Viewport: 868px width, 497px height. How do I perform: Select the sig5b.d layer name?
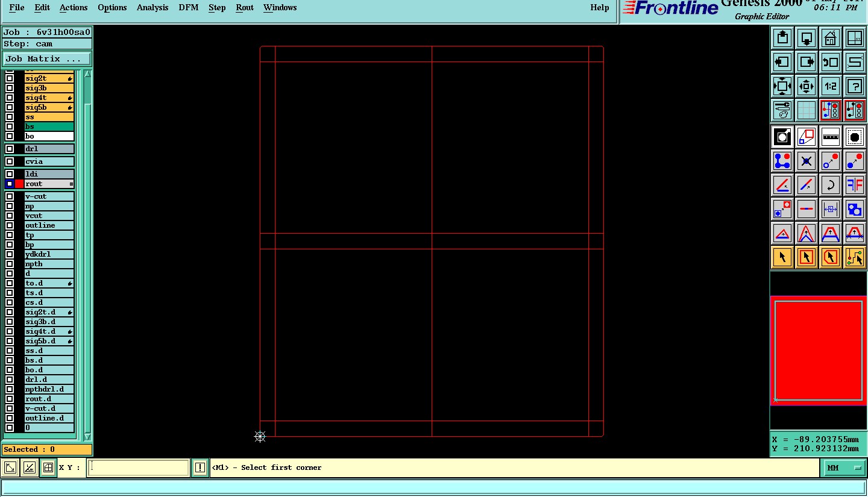click(49, 341)
